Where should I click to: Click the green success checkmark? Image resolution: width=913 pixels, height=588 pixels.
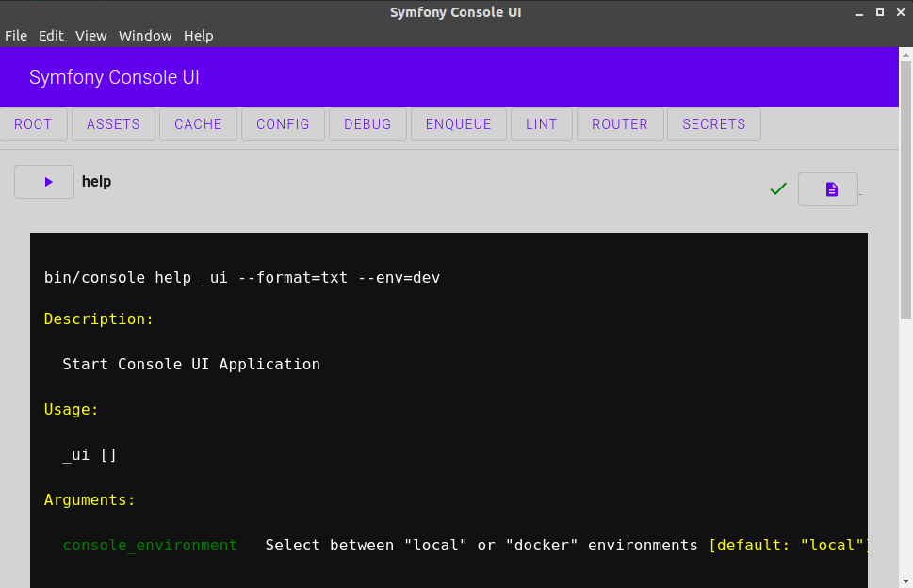pos(778,188)
